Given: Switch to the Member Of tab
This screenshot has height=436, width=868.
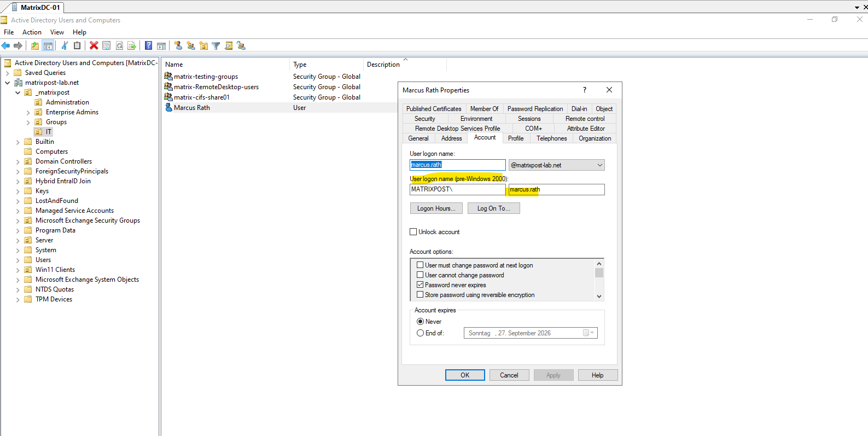Looking at the screenshot, I should [484, 109].
